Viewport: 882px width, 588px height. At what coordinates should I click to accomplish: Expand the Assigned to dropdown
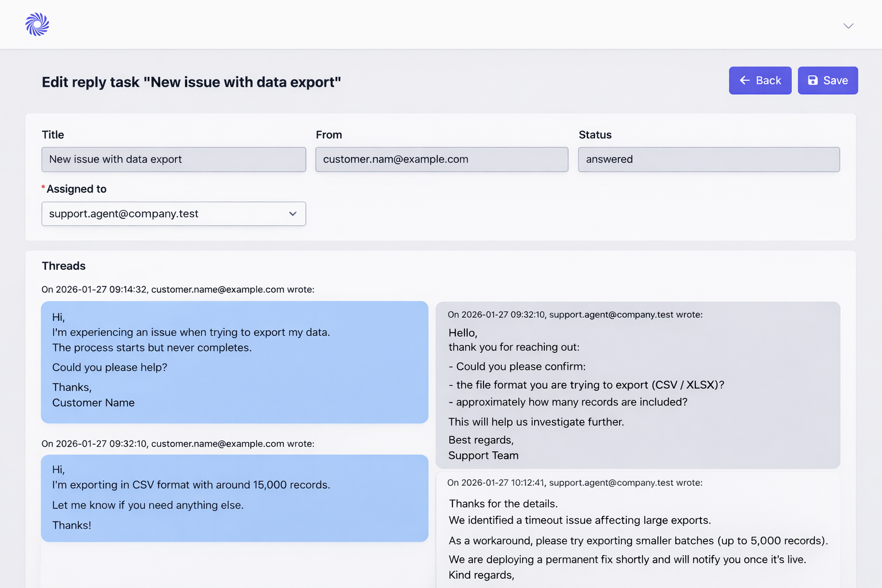[x=293, y=214]
